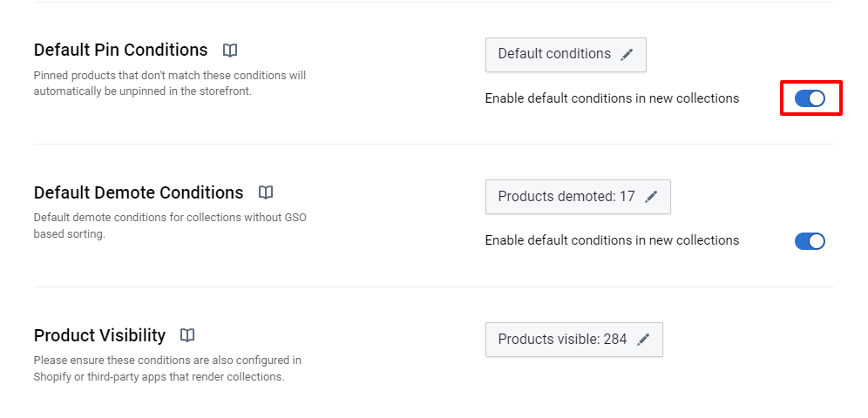Open the Products demoted: 17 editor
868x418 pixels.
coord(578,197)
